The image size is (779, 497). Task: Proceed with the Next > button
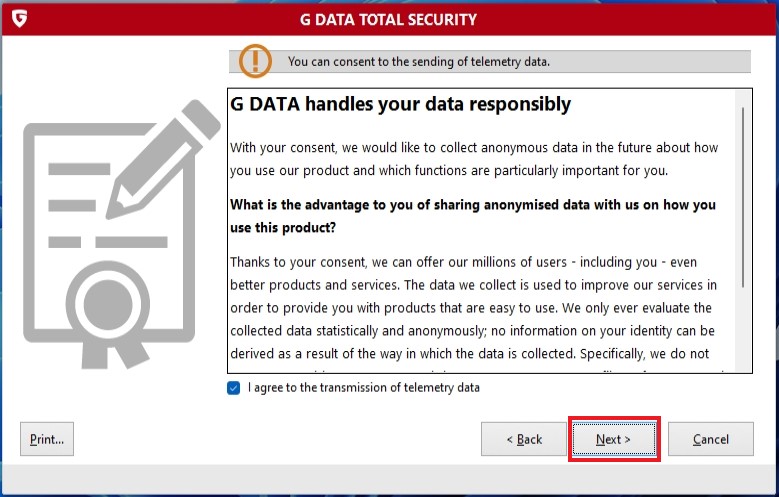(613, 439)
